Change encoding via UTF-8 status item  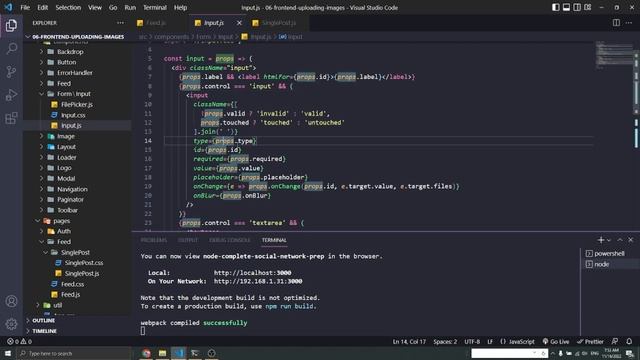pos(472,342)
